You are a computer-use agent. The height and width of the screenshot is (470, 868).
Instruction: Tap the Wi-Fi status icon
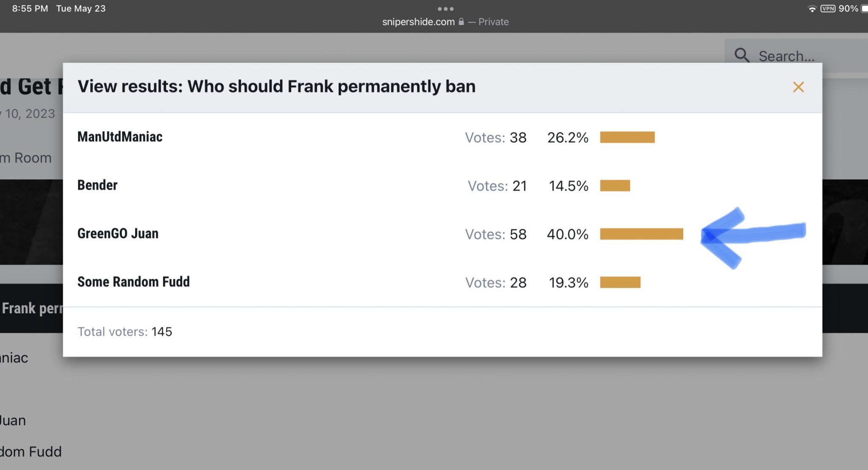pyautogui.click(x=812, y=9)
